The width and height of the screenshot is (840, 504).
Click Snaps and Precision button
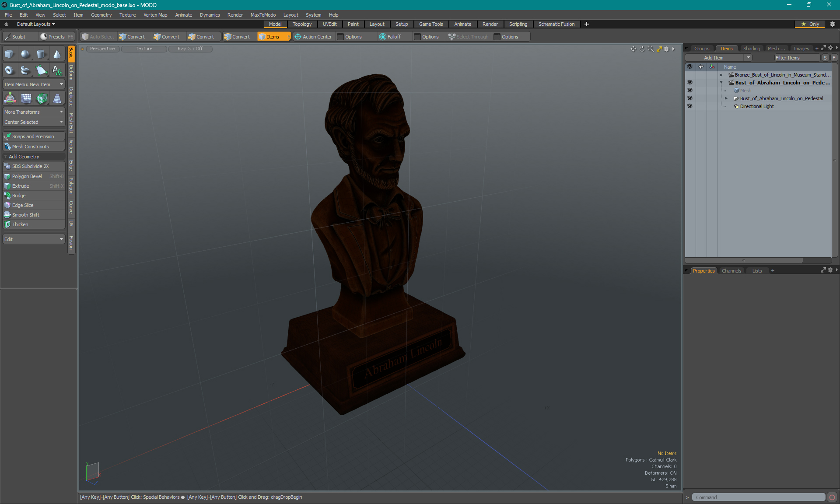pyautogui.click(x=34, y=136)
